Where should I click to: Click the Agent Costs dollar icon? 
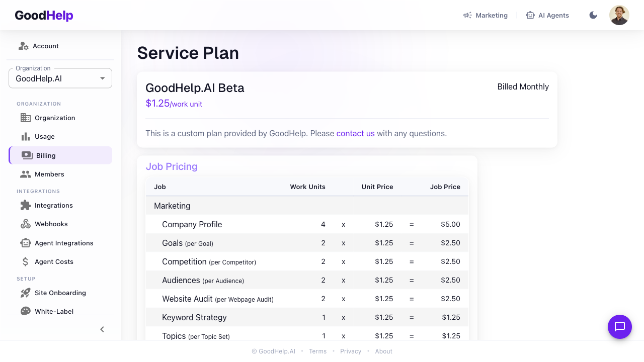click(26, 262)
